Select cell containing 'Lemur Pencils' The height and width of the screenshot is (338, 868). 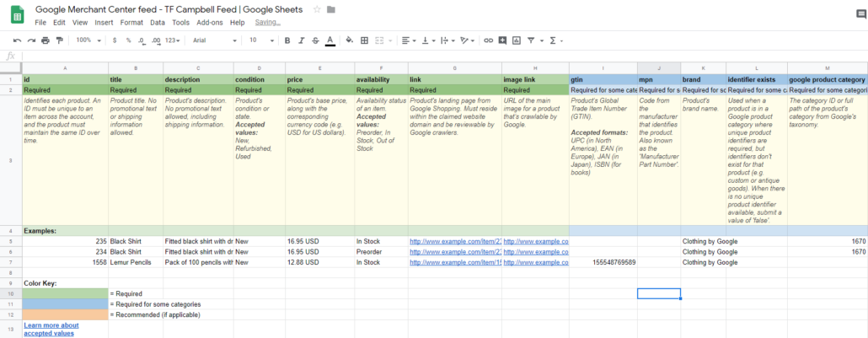(136, 263)
